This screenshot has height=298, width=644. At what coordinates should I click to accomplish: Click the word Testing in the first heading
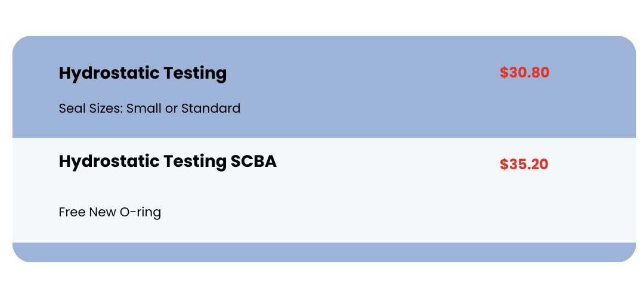coord(195,74)
